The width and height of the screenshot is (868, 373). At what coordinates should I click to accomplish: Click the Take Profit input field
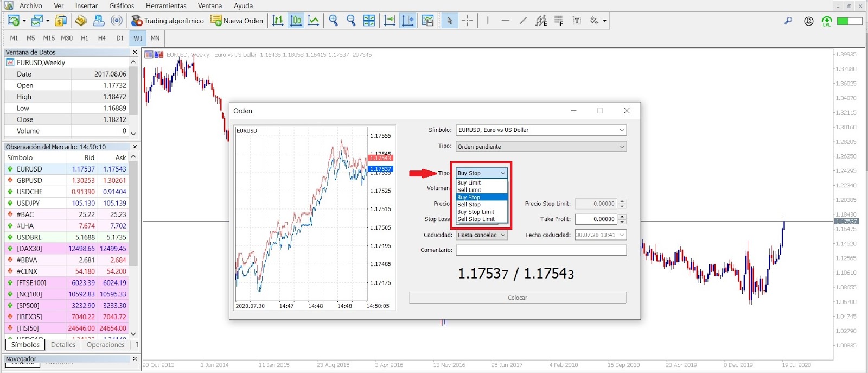[x=596, y=219]
